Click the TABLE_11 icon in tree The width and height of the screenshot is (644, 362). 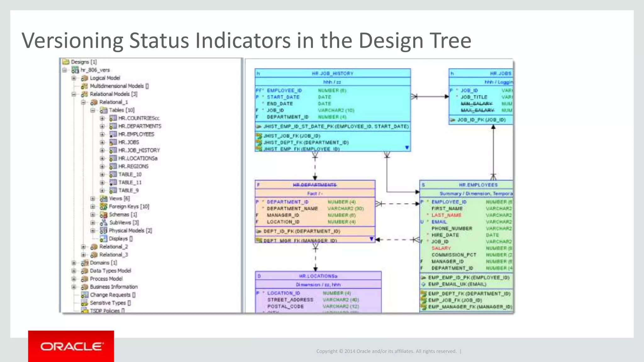pyautogui.click(x=113, y=182)
